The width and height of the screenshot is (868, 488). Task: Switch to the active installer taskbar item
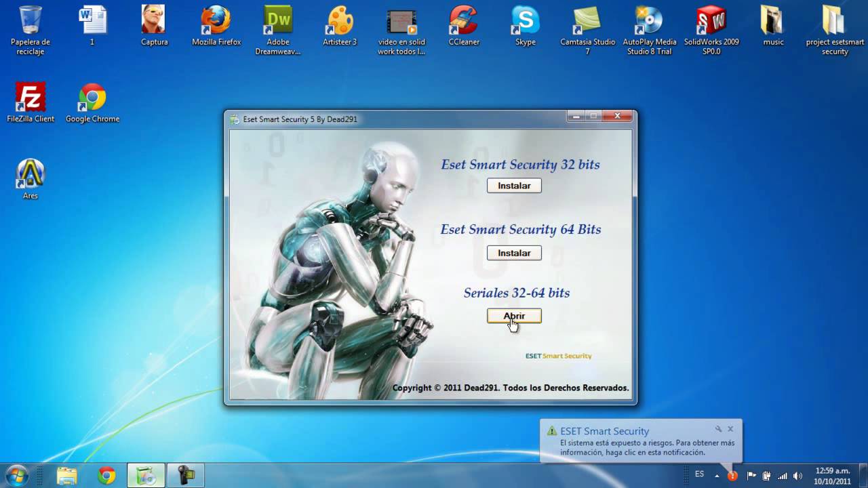146,476
